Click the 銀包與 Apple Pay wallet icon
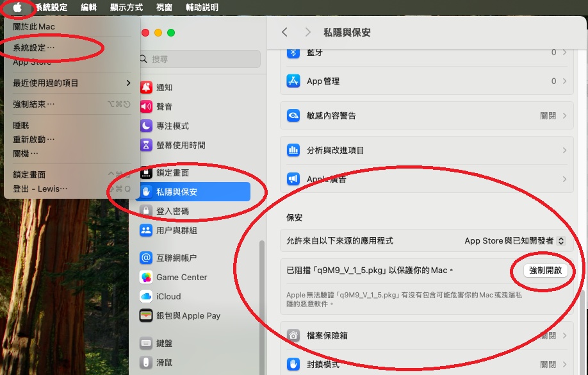The image size is (588, 375). [x=146, y=315]
